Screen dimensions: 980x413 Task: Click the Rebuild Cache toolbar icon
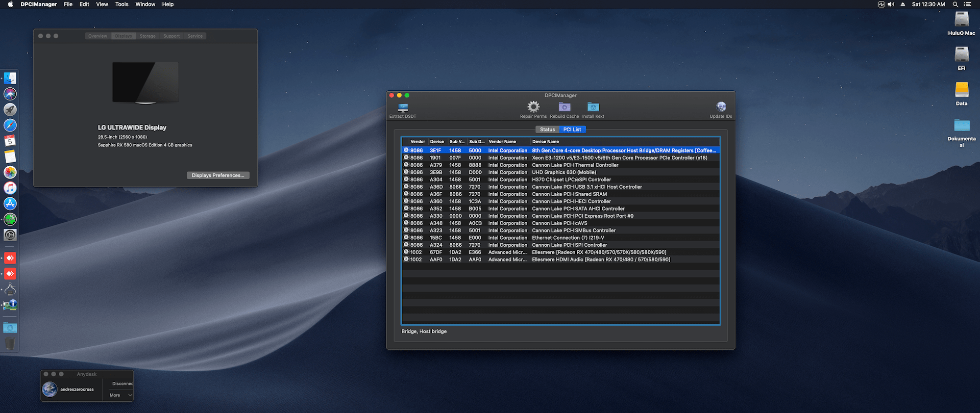[565, 107]
